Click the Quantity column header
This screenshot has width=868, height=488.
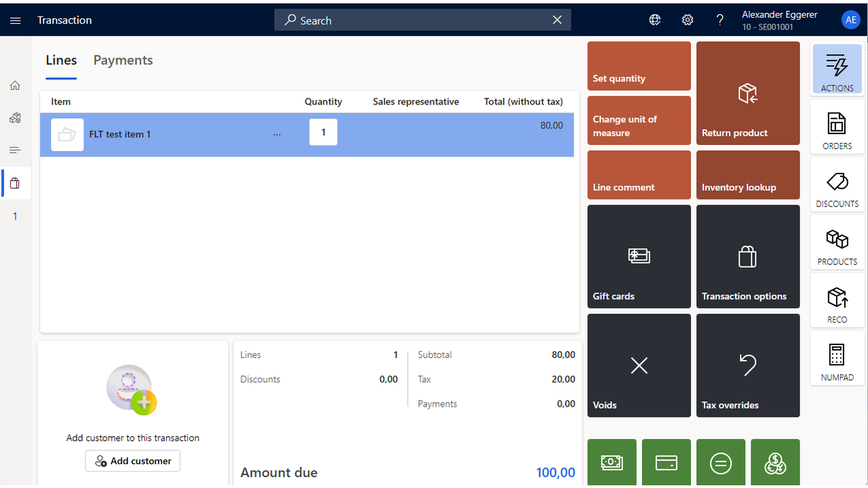[x=323, y=102]
